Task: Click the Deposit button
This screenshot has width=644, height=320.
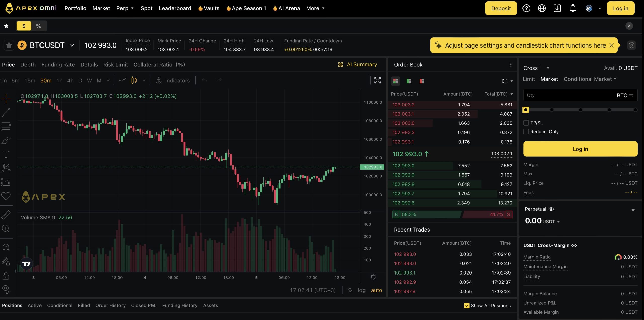Action: [501, 8]
